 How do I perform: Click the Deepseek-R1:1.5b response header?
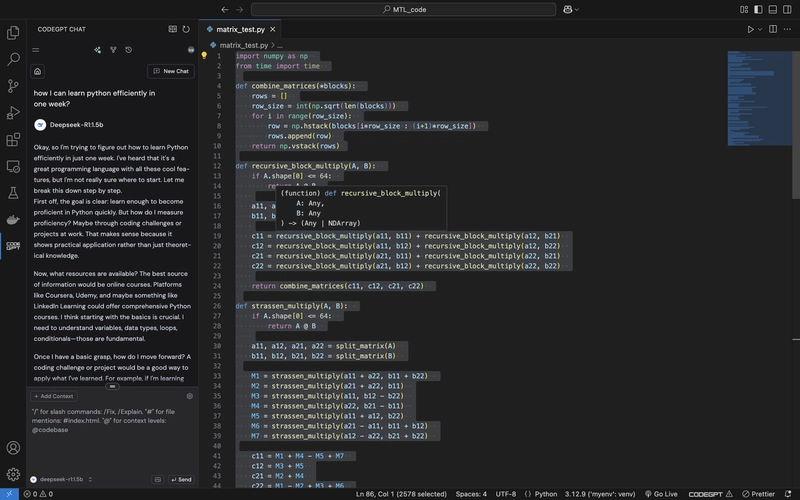[69, 125]
